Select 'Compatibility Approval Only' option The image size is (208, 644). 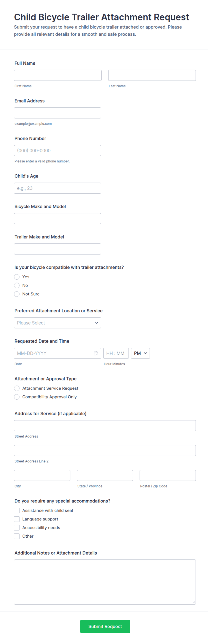point(17,396)
